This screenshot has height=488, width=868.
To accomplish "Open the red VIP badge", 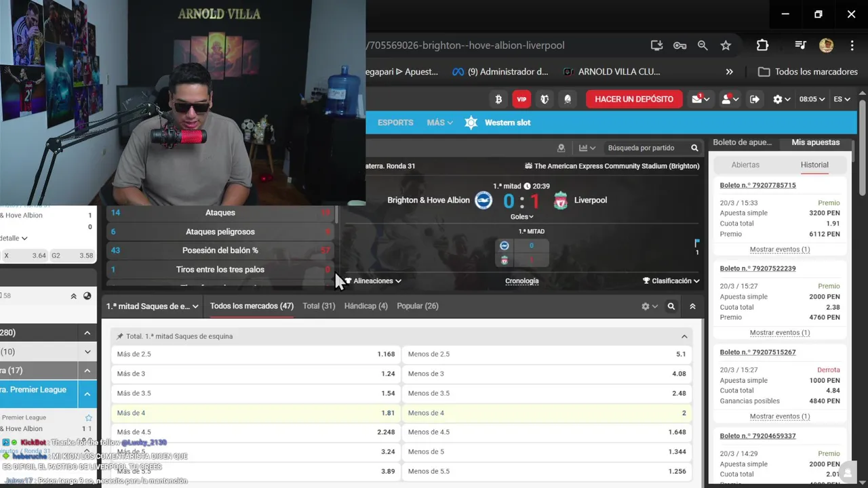I will 521,99.
